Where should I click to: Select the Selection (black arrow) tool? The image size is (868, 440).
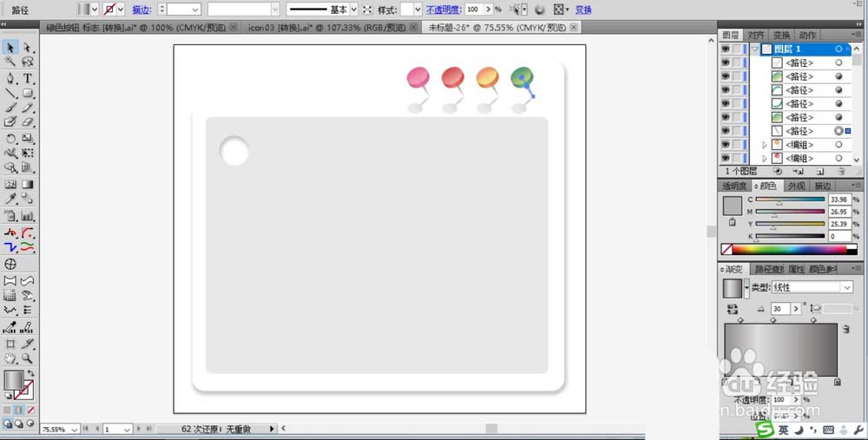click(x=10, y=48)
